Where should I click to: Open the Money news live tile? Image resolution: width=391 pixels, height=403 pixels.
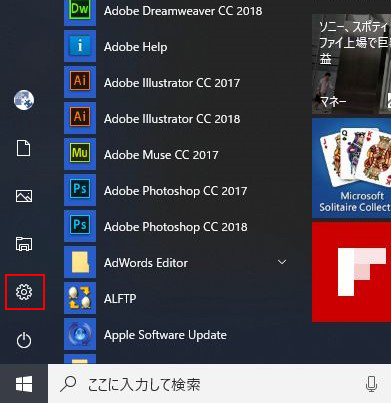351,63
